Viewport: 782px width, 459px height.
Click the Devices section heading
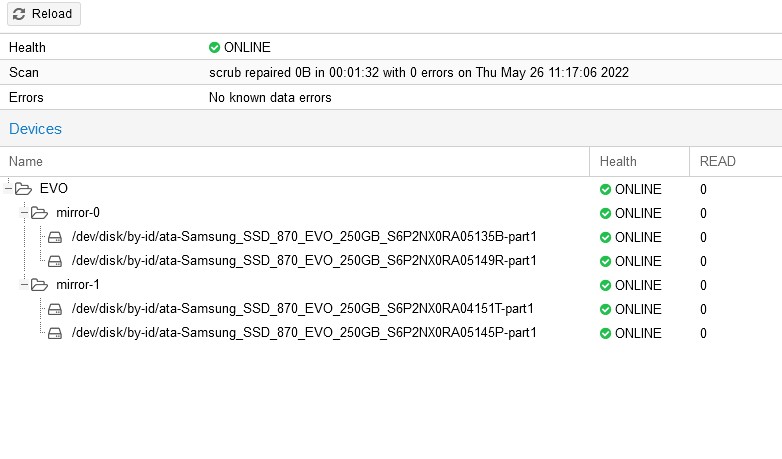(35, 129)
